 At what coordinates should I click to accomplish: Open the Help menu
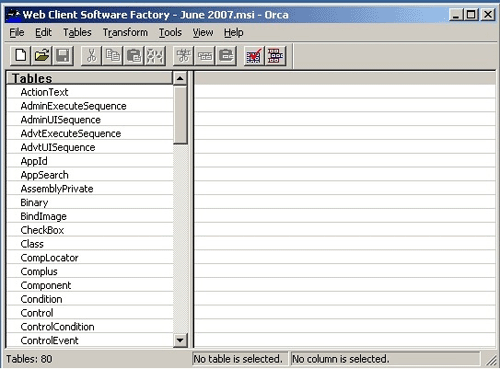pyautogui.click(x=234, y=32)
